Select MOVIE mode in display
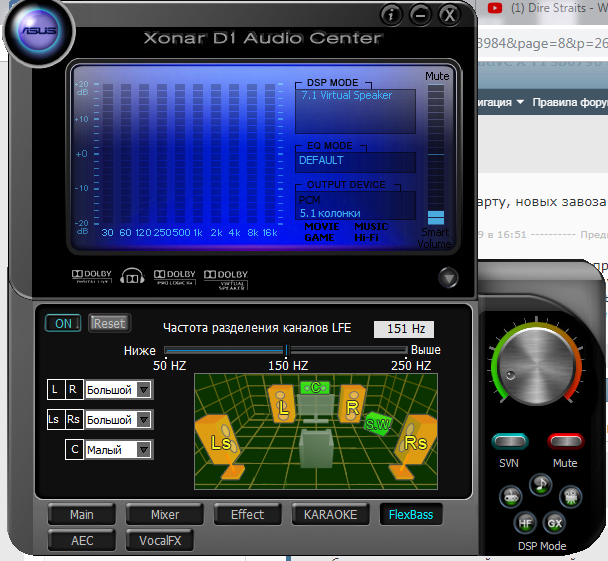The image size is (608, 561). pyautogui.click(x=321, y=226)
